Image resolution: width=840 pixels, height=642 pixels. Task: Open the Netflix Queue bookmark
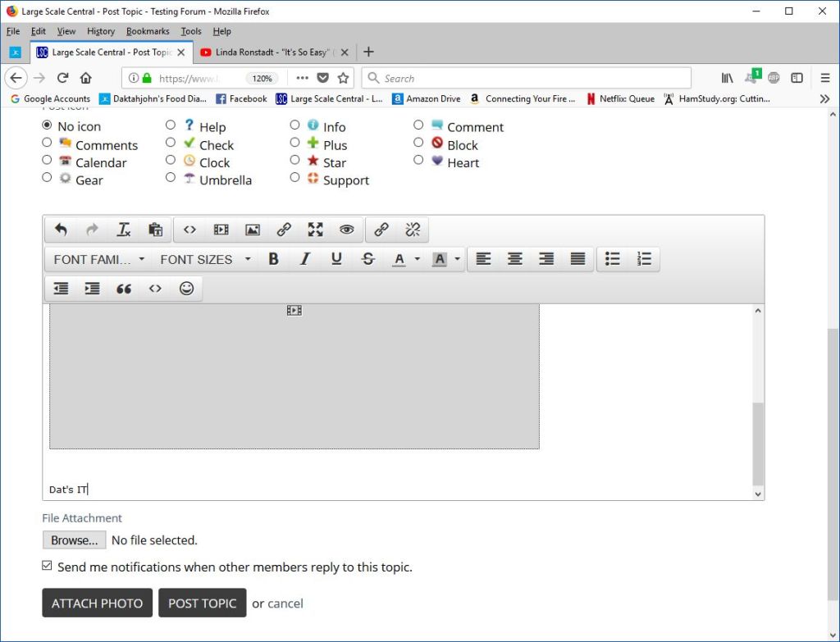tap(620, 98)
